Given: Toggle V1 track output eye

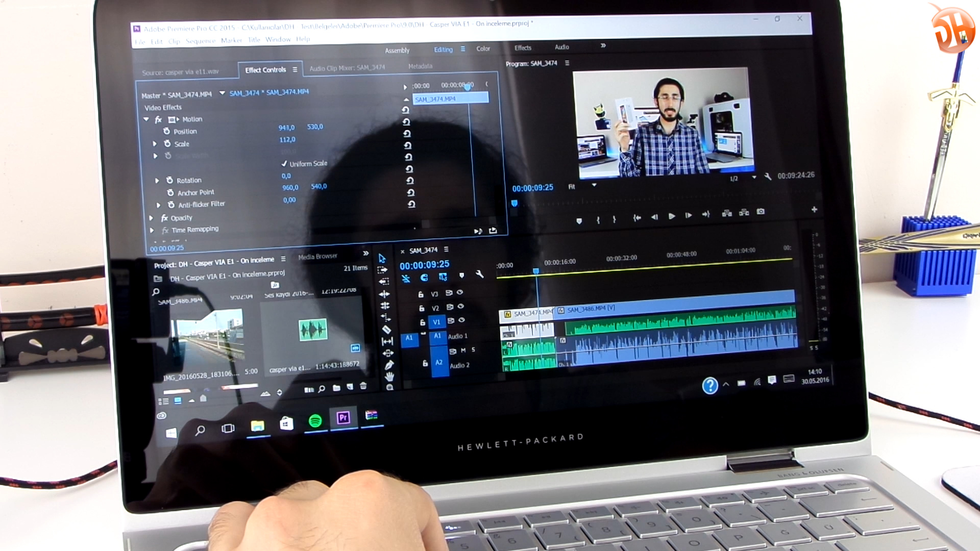Looking at the screenshot, I should (462, 320).
